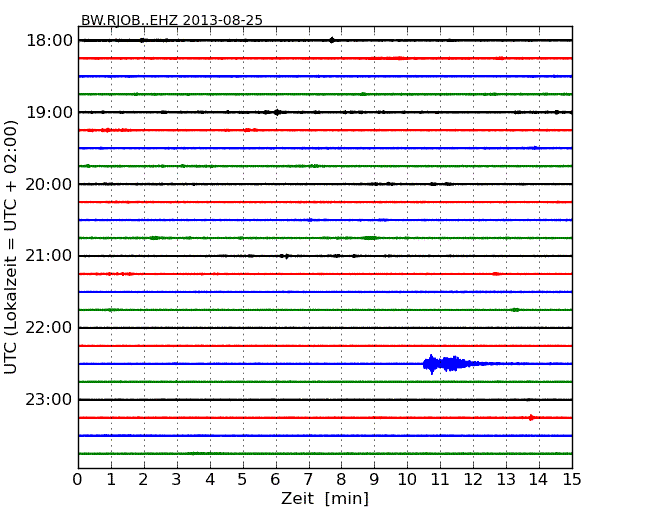Click the x-axis tick label 12
The height and width of the screenshot is (520, 650).
473,480
